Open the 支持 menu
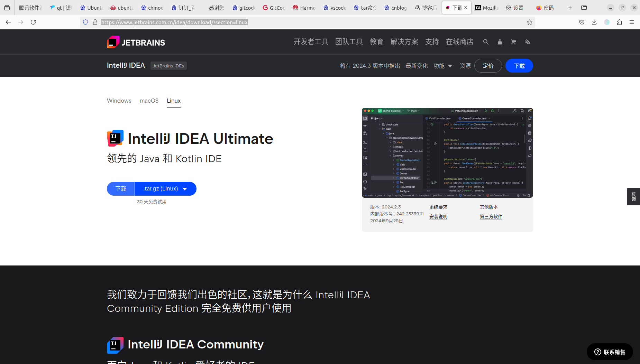 [x=432, y=42]
